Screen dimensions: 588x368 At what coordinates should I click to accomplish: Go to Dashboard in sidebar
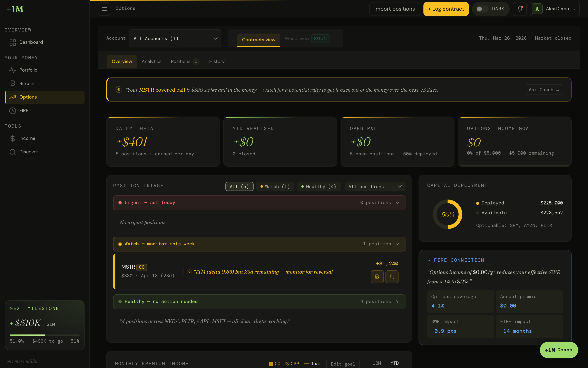(x=45, y=42)
